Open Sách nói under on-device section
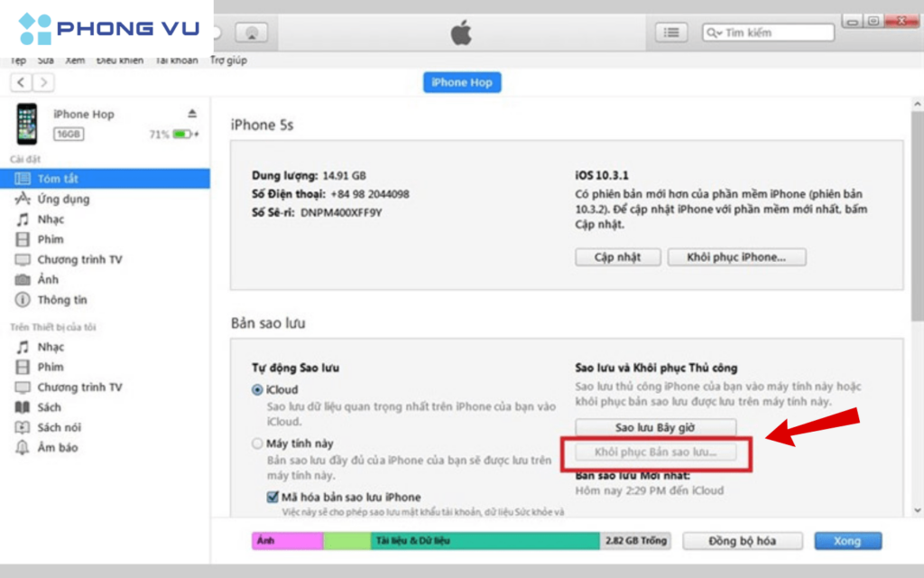The image size is (924, 578). [x=59, y=427]
